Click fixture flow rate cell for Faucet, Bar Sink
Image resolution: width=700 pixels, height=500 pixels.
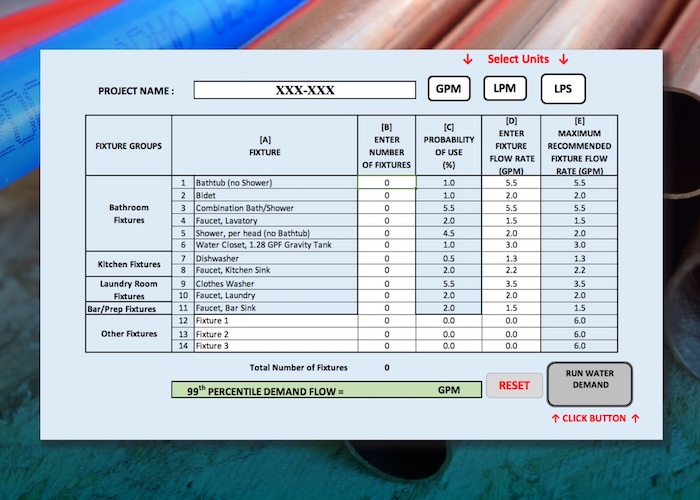(511, 308)
